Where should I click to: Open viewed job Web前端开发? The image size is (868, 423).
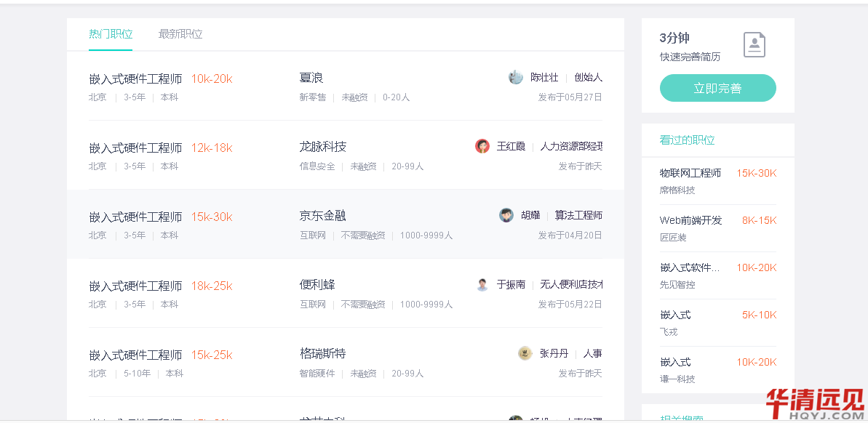(690, 220)
